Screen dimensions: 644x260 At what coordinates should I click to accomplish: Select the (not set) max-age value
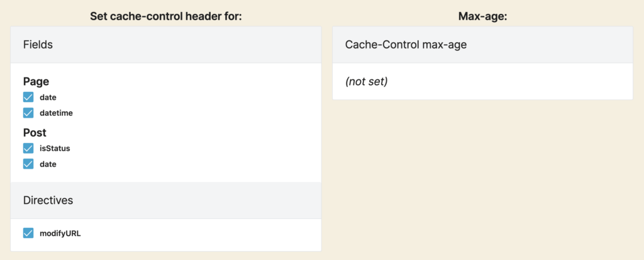367,81
